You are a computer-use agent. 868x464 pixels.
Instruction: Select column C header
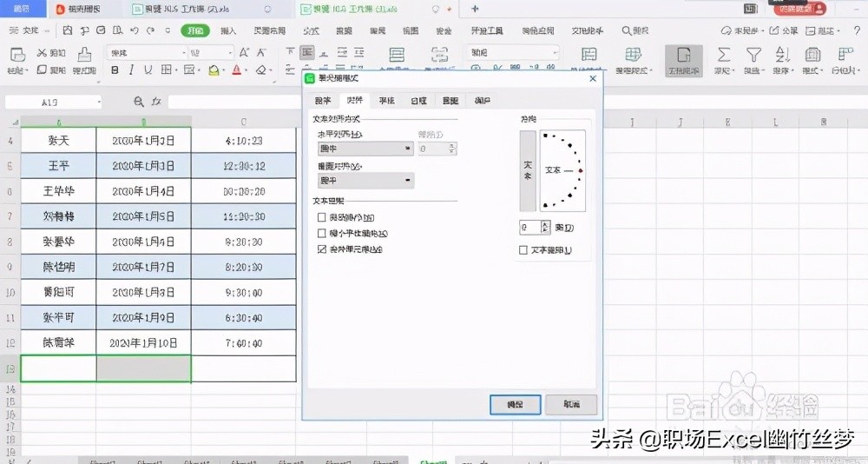[244, 122]
